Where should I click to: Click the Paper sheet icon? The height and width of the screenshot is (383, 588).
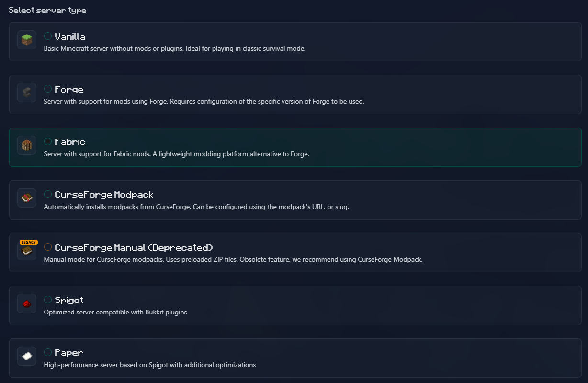(x=27, y=356)
